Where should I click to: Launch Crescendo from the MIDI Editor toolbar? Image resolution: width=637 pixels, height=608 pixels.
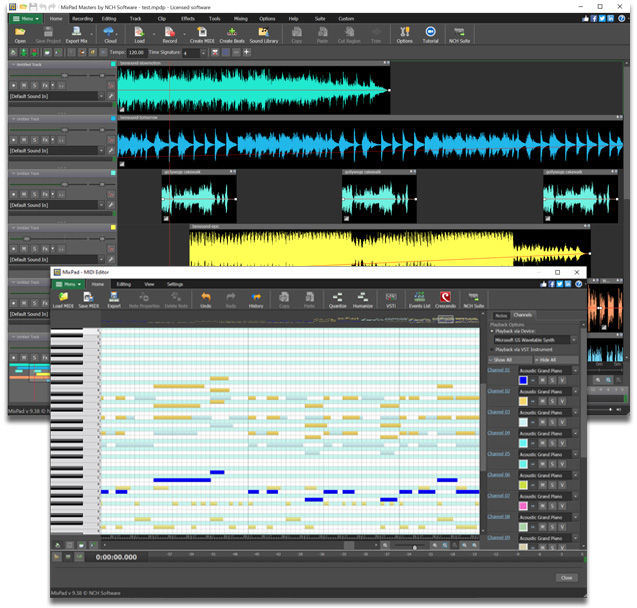pyautogui.click(x=445, y=300)
